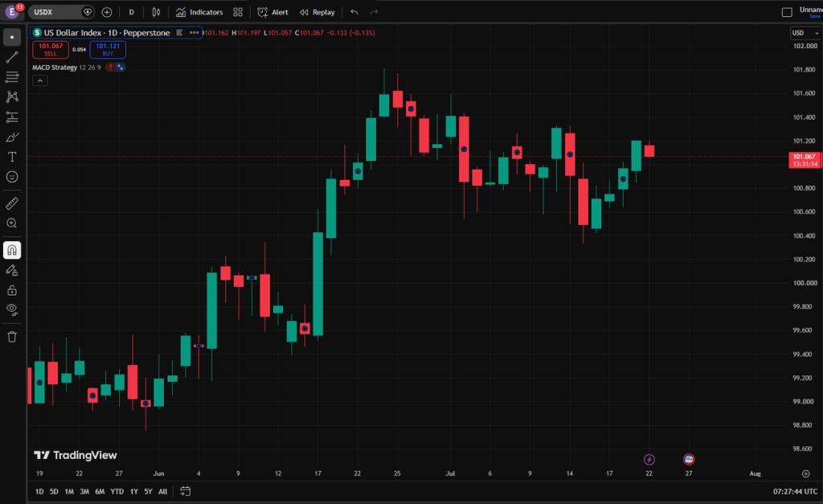Open more options for US Dollar Index
The width and height of the screenshot is (823, 504).
(194, 32)
